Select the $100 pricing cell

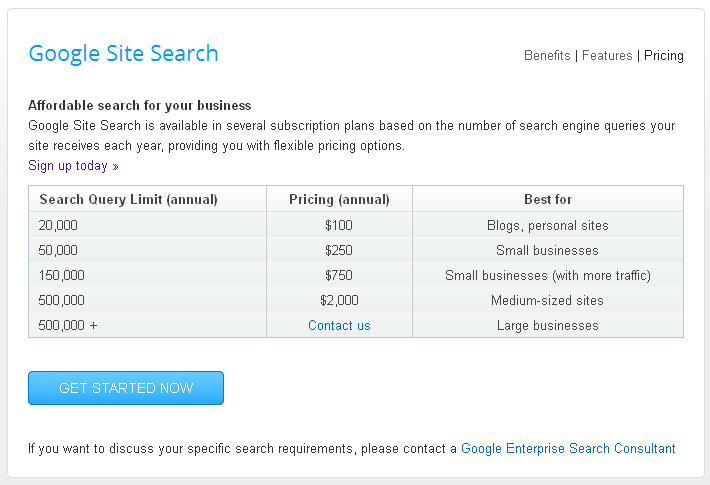pos(339,225)
